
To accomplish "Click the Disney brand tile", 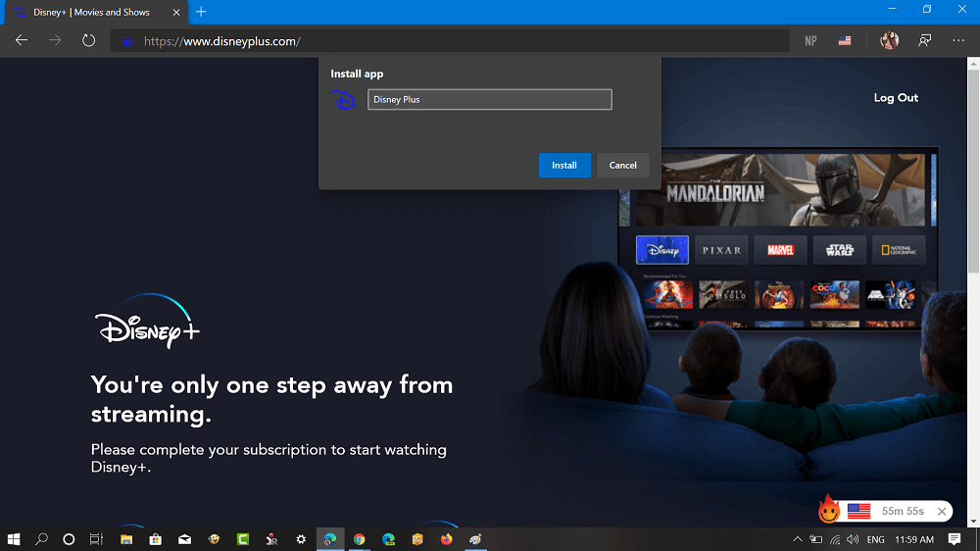I will pos(661,250).
